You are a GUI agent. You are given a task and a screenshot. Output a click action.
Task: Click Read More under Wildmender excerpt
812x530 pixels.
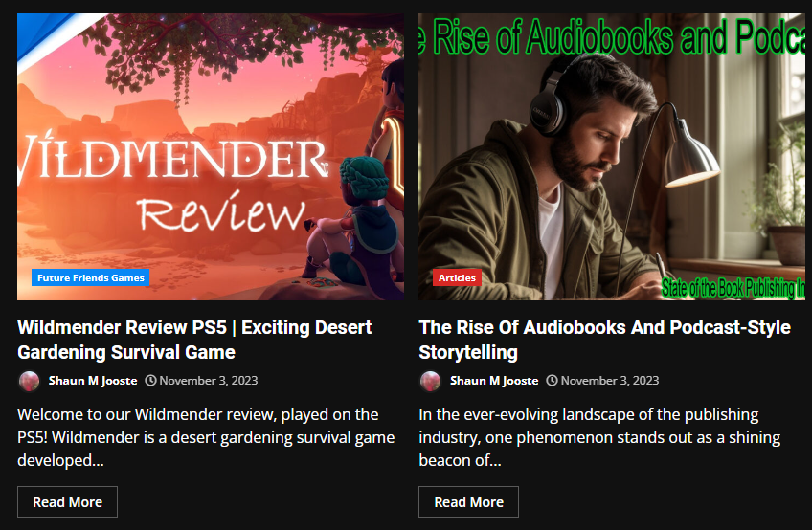click(x=67, y=501)
